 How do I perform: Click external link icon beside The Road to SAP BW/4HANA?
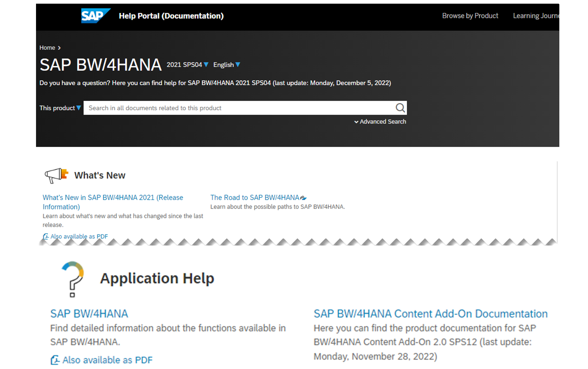tap(304, 198)
